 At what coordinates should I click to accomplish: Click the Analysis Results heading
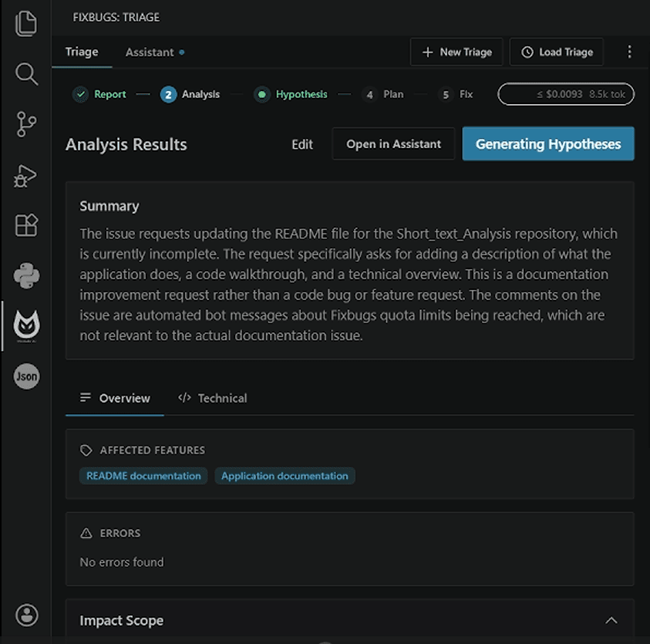(x=126, y=145)
